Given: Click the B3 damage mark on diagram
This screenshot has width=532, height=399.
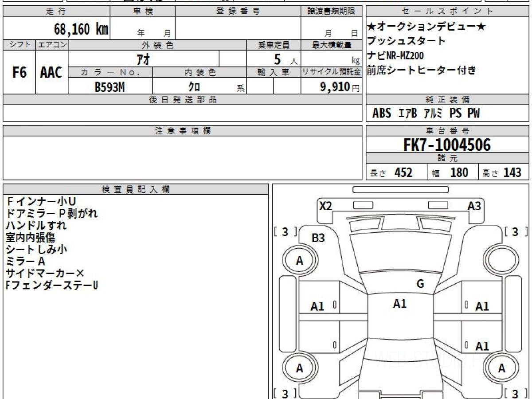Looking at the screenshot, I should [318, 238].
